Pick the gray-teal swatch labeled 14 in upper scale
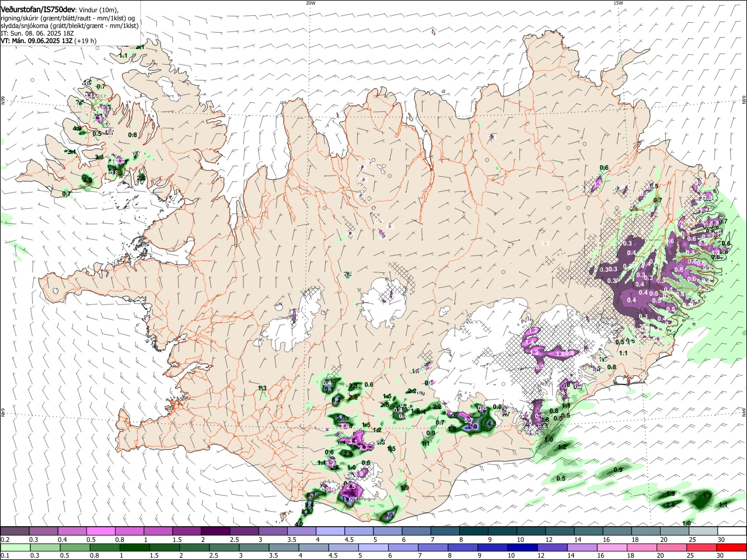This screenshot has height=560, width=747. point(588,531)
